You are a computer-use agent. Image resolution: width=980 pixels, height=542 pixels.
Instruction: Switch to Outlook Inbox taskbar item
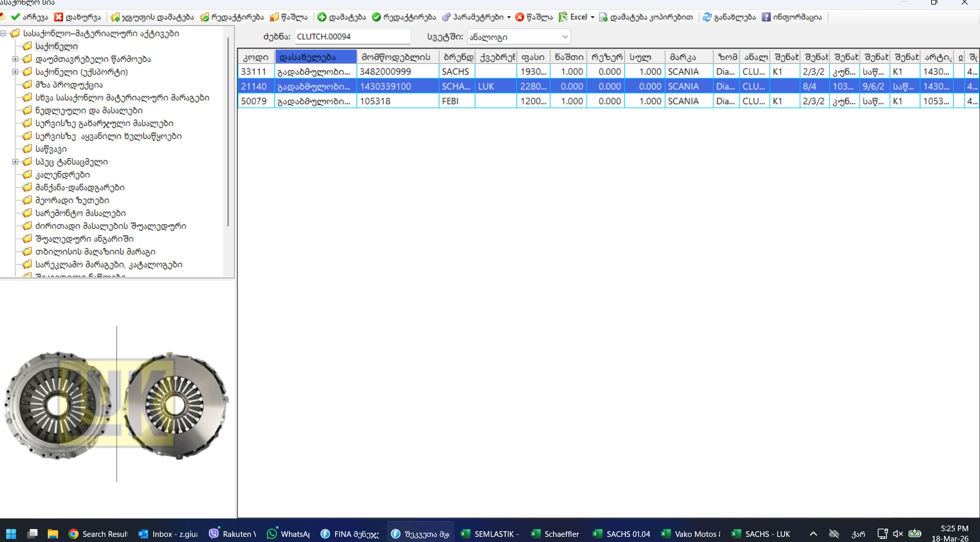click(168, 534)
